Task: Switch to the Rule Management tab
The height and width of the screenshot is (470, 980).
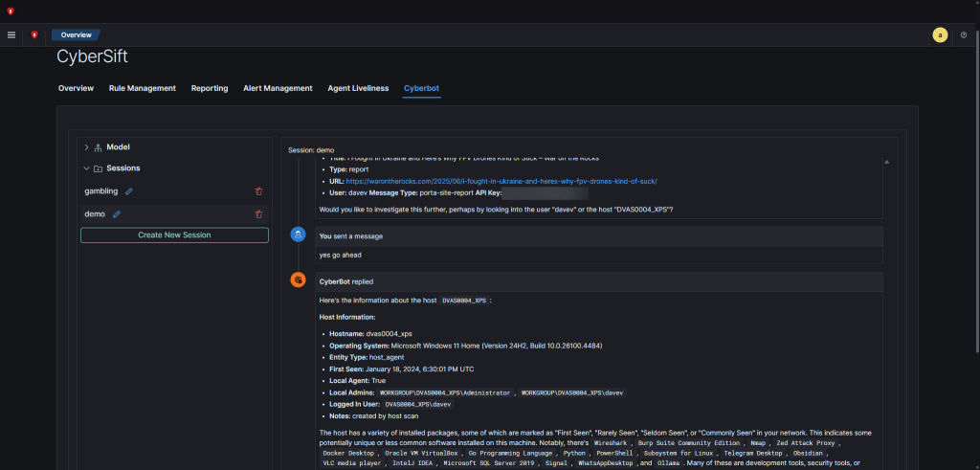Action: (142, 88)
